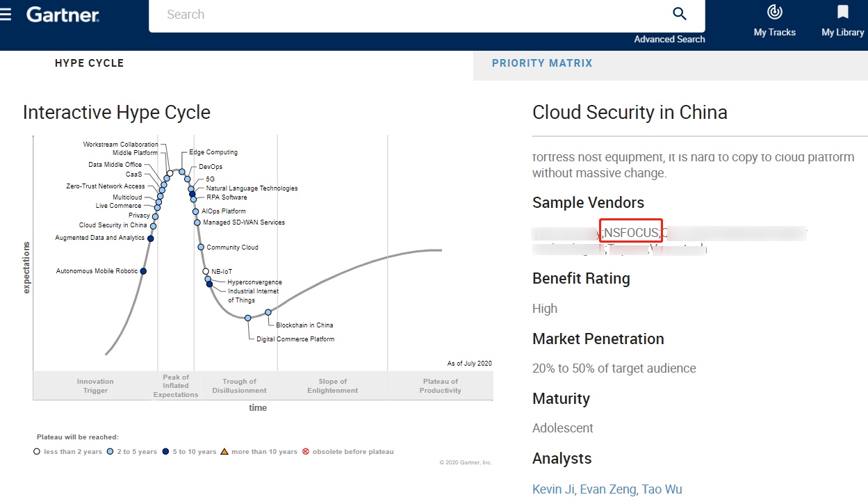Open My Library bookmark icon
This screenshot has height=504, width=868.
[842, 13]
